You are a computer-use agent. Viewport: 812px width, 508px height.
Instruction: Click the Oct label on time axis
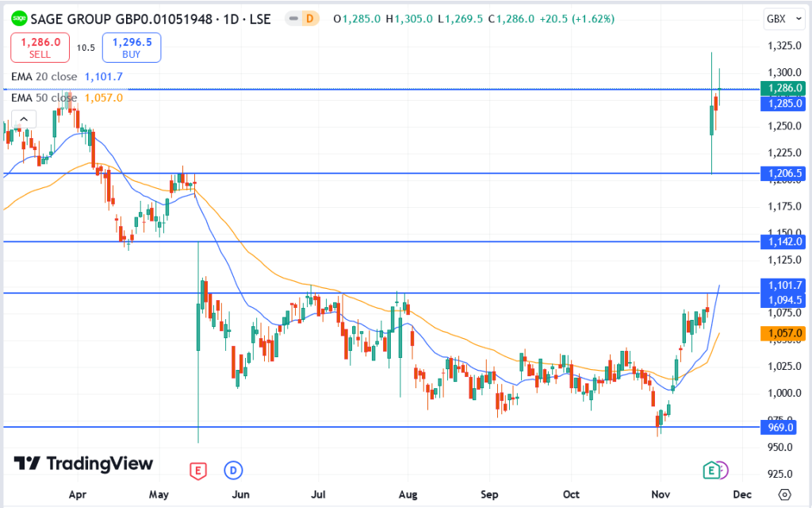click(571, 495)
